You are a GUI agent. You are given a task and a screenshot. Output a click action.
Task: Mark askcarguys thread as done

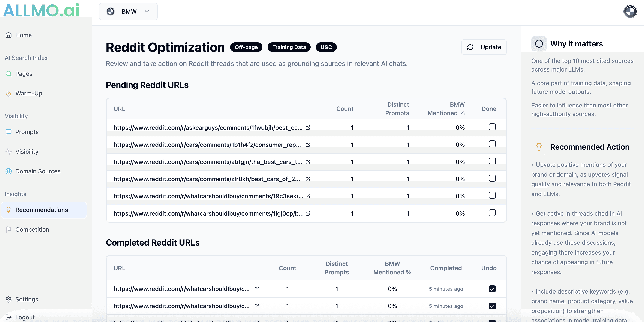pyautogui.click(x=492, y=127)
